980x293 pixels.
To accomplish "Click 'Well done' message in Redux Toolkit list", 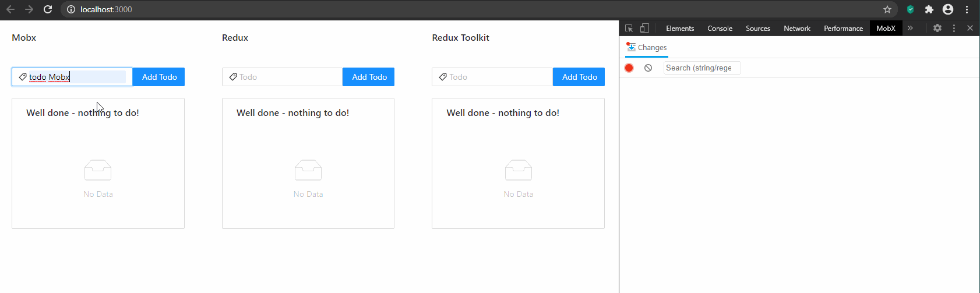I will click(x=503, y=113).
